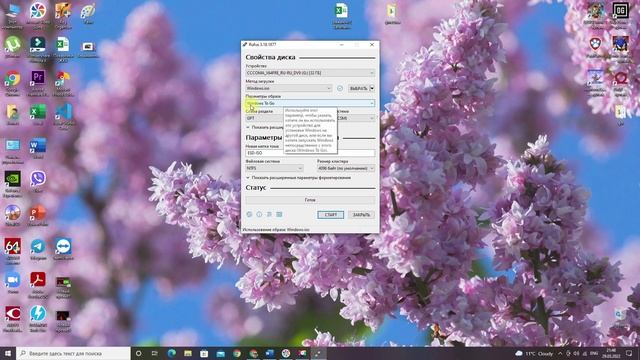
Task: Click the taskbar search box
Action: 73,353
